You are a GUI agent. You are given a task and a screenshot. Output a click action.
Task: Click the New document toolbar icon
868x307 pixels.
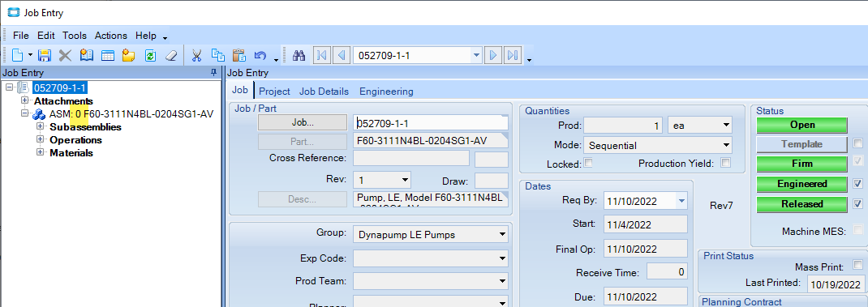point(18,55)
